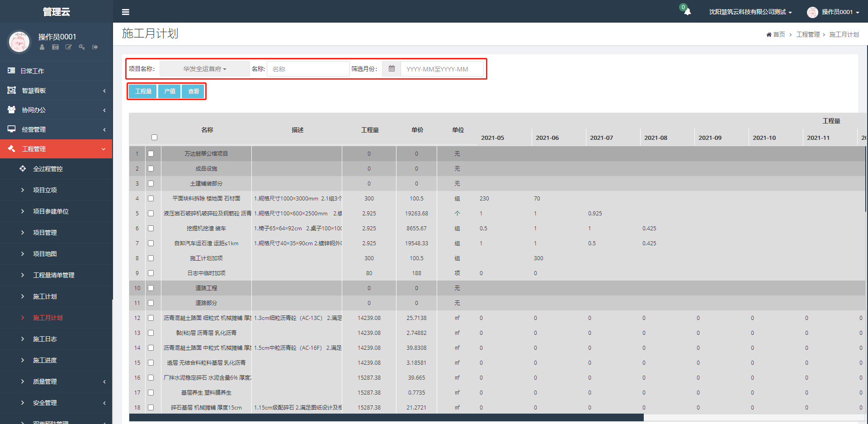Expand the 智慧看板 menu chevron

click(104, 91)
